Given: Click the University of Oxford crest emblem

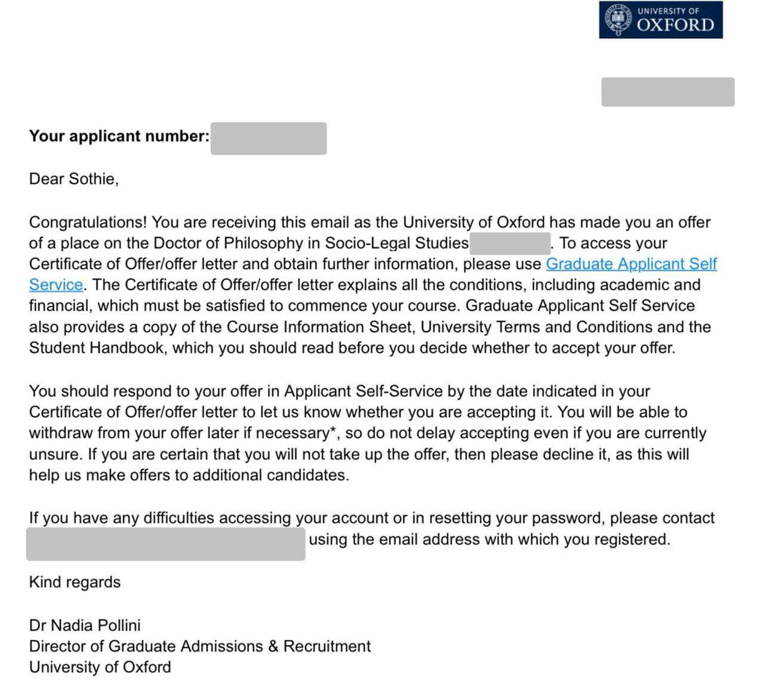Looking at the screenshot, I should tap(618, 20).
